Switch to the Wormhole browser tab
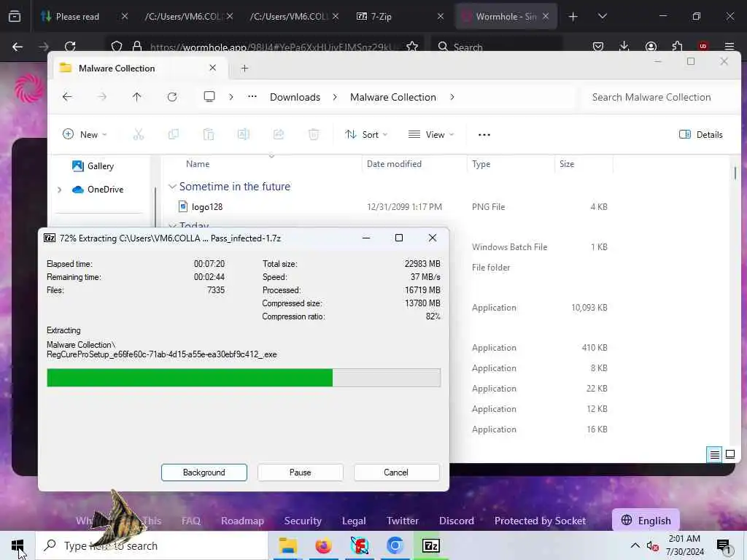 (x=506, y=17)
